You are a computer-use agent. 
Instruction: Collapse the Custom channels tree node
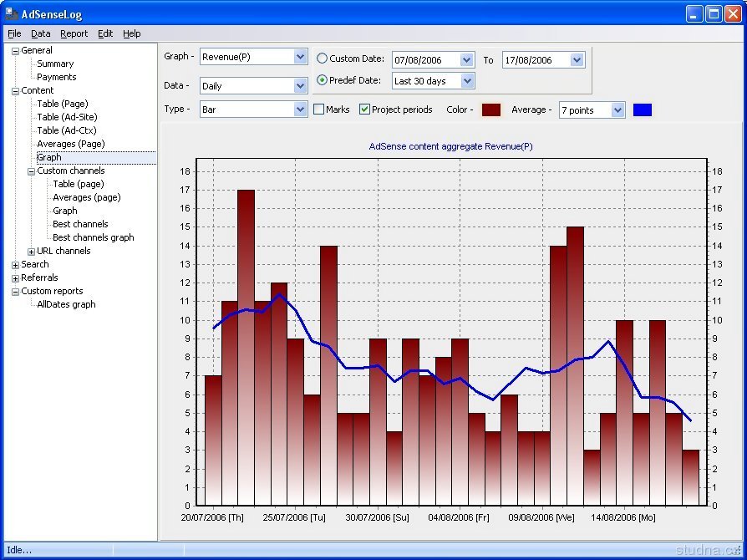coord(32,171)
